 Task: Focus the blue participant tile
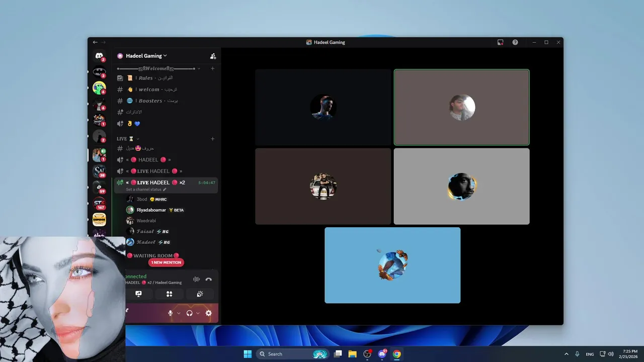tap(392, 265)
